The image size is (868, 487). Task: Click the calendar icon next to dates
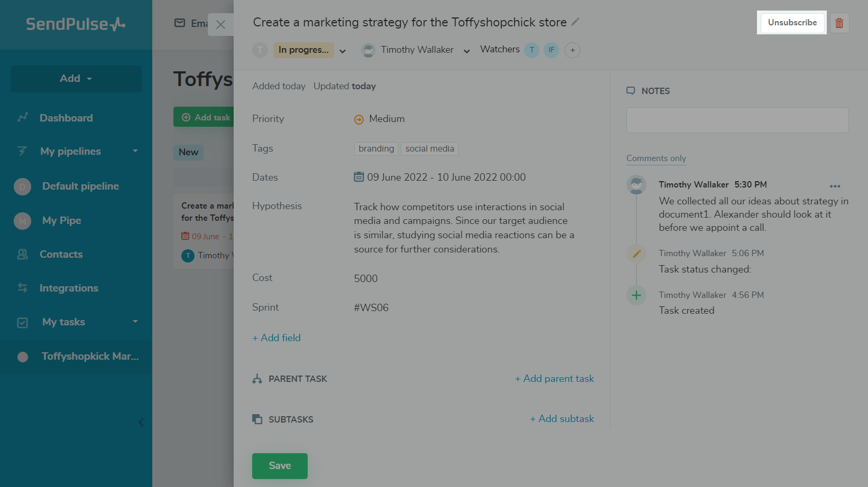pos(359,177)
